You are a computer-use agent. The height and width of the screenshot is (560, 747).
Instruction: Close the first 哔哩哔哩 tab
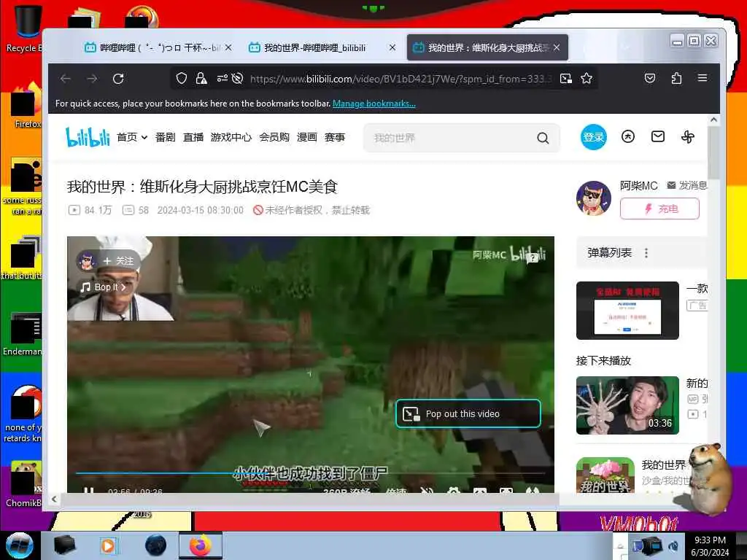(x=228, y=47)
